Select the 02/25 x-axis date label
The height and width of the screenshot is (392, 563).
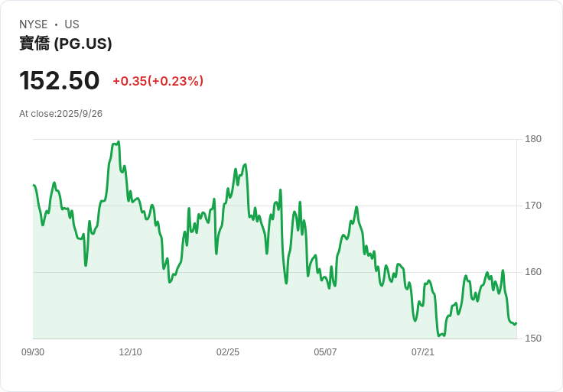pyautogui.click(x=228, y=352)
